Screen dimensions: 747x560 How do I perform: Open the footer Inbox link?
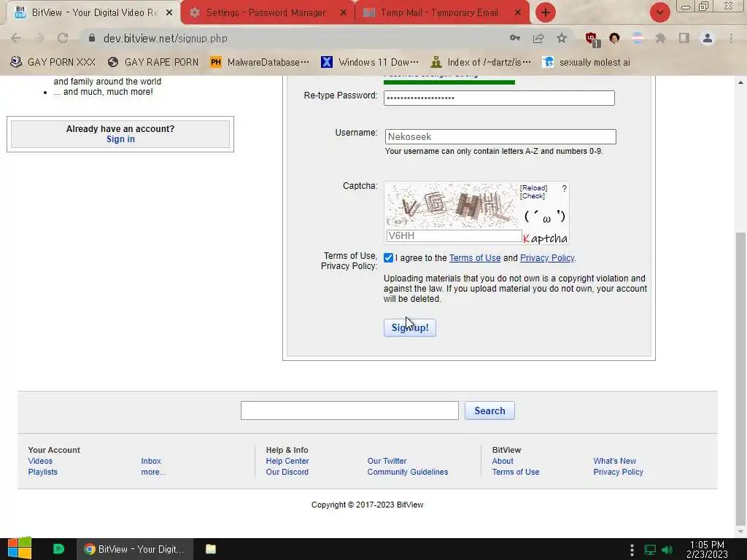[150, 461]
